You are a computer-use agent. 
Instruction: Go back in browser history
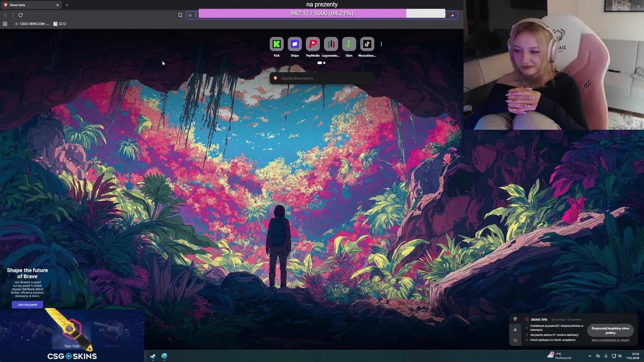click(6, 15)
